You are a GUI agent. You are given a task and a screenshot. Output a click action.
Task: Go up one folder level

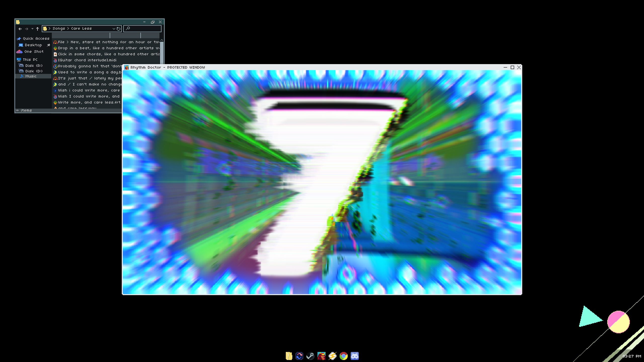[37, 29]
